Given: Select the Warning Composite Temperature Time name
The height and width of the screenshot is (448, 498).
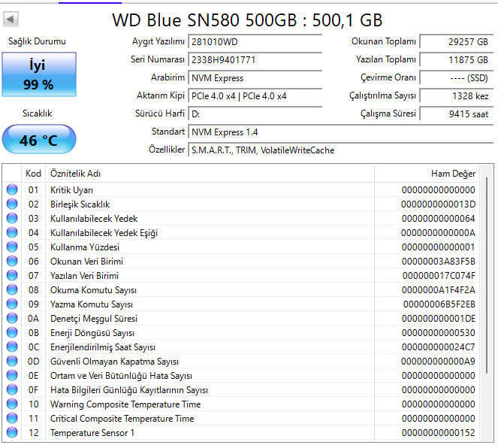Looking at the screenshot, I should [125, 404].
